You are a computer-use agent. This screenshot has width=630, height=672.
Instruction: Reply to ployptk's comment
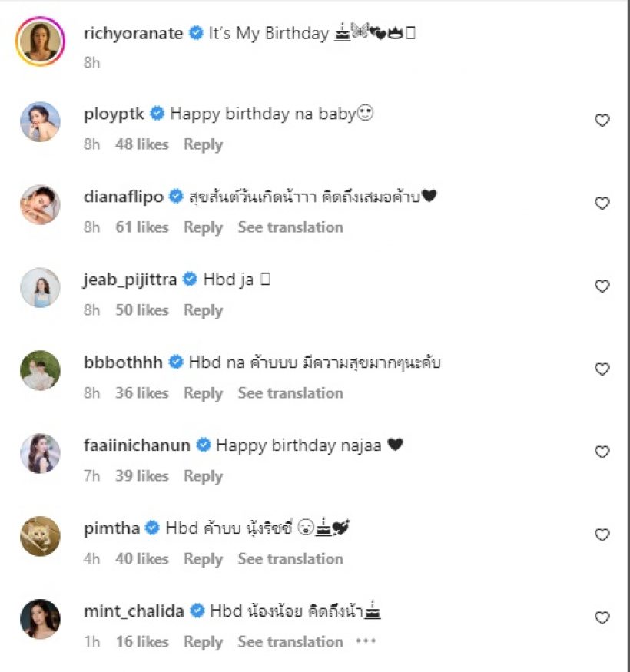pyautogui.click(x=203, y=144)
